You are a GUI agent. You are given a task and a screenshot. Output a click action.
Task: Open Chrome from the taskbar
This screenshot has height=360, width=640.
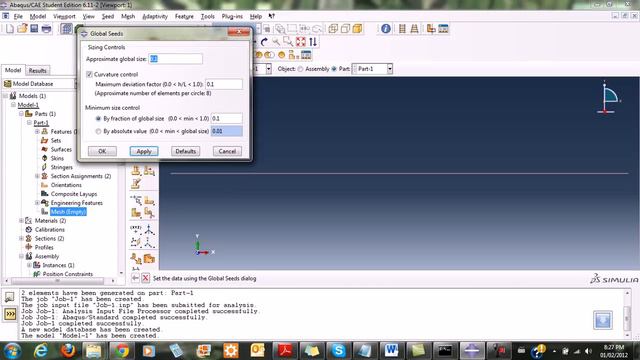click(122, 350)
